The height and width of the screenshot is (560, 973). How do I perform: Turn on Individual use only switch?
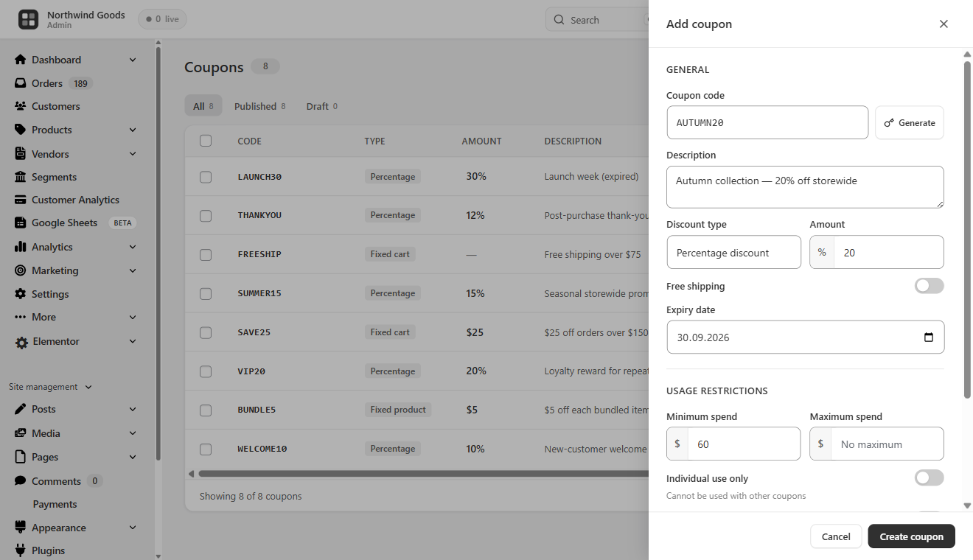(x=929, y=478)
